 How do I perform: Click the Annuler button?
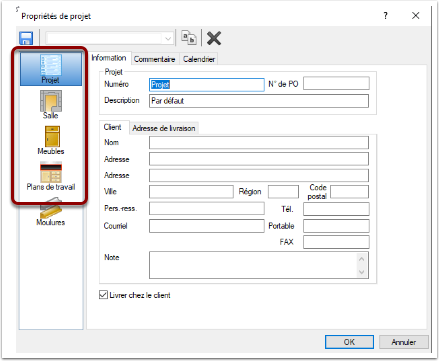coord(404,342)
